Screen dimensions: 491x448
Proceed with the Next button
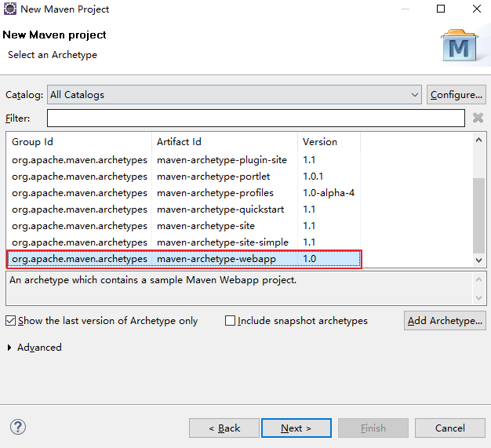click(296, 428)
